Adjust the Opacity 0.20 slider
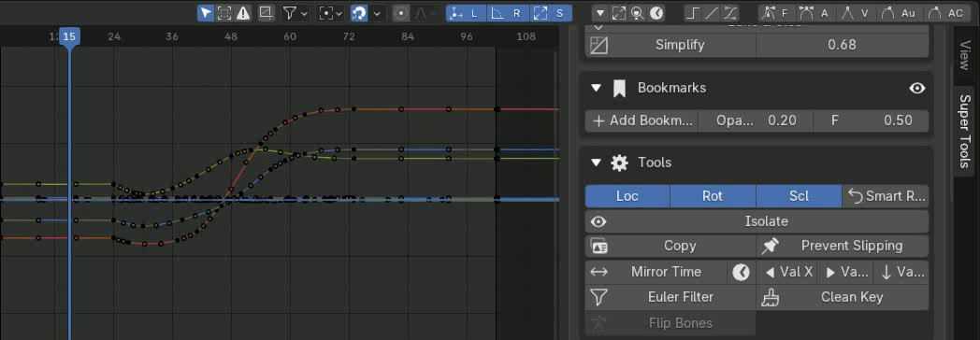This screenshot has width=980, height=340. [756, 120]
